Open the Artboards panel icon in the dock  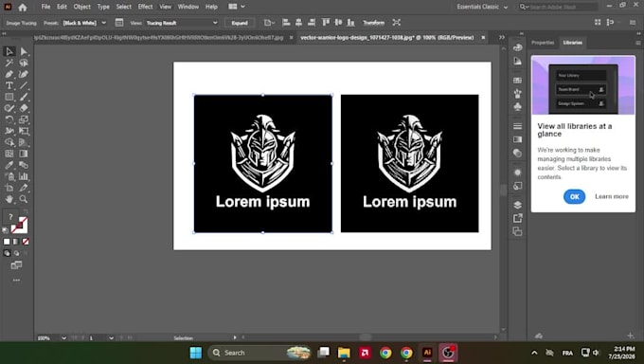click(x=517, y=231)
